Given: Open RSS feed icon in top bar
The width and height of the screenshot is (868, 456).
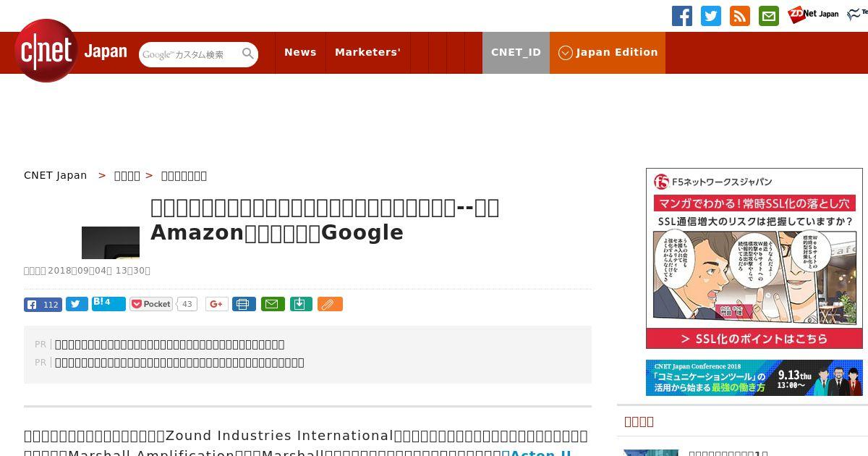Looking at the screenshot, I should (x=740, y=16).
